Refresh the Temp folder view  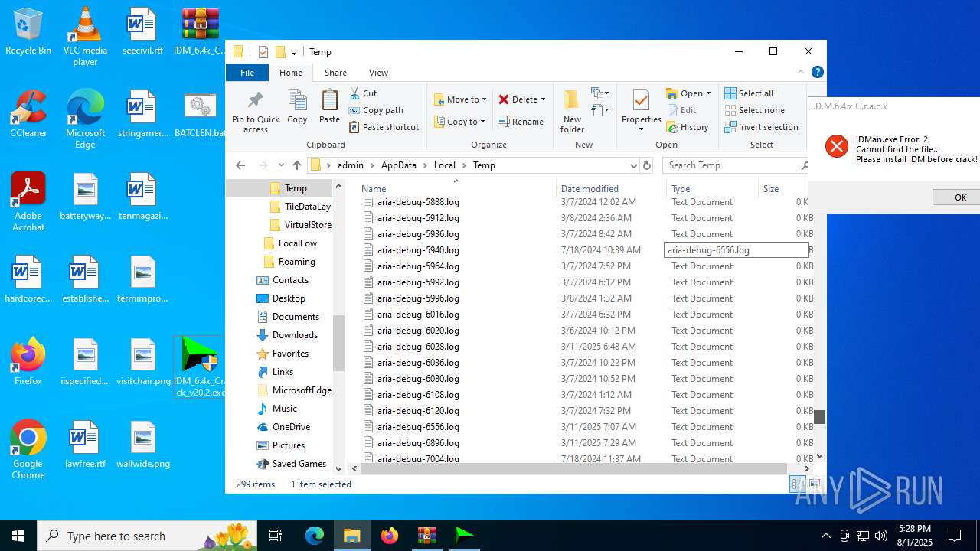point(647,165)
